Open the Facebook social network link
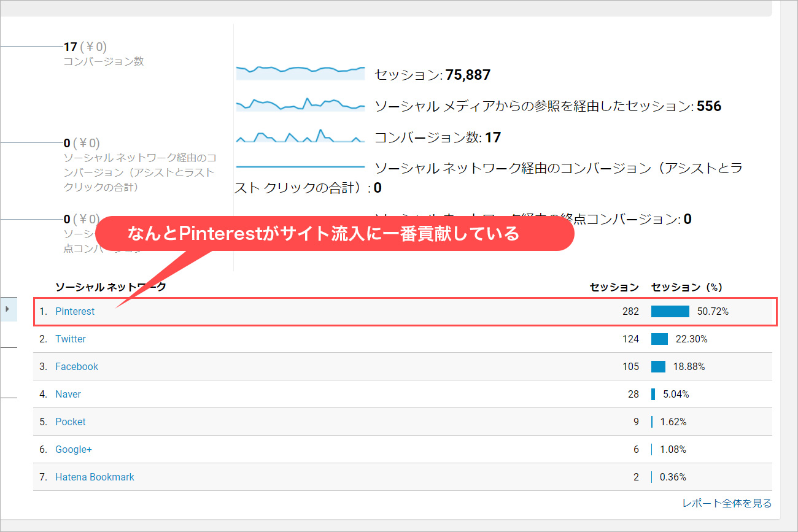This screenshot has height=532, width=798. pyautogui.click(x=77, y=366)
